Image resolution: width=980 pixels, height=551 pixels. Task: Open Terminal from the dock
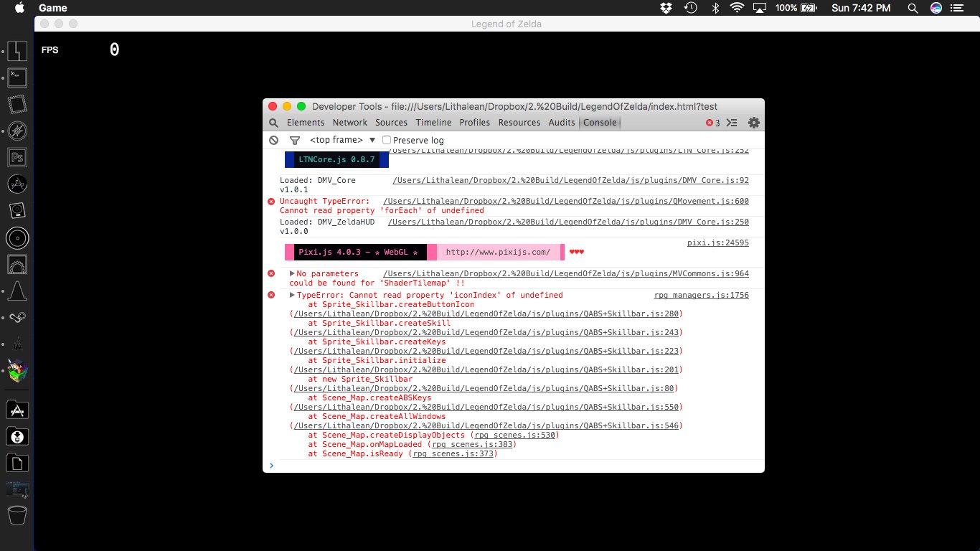pyautogui.click(x=17, y=77)
